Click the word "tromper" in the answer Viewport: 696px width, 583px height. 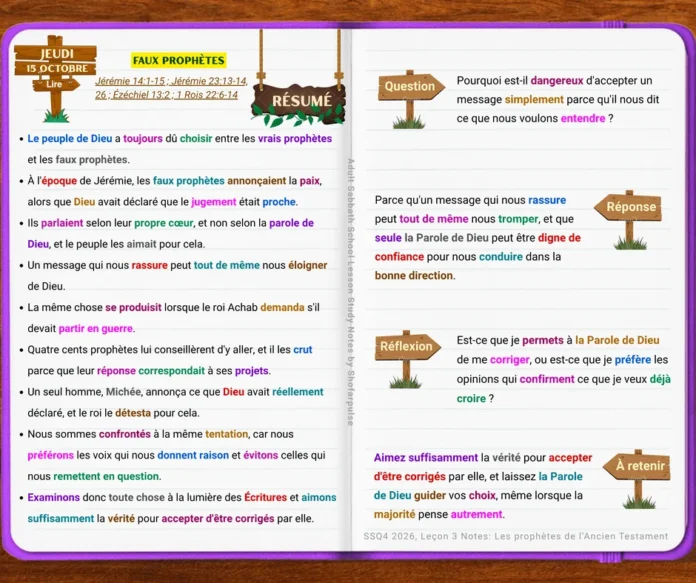point(518,219)
